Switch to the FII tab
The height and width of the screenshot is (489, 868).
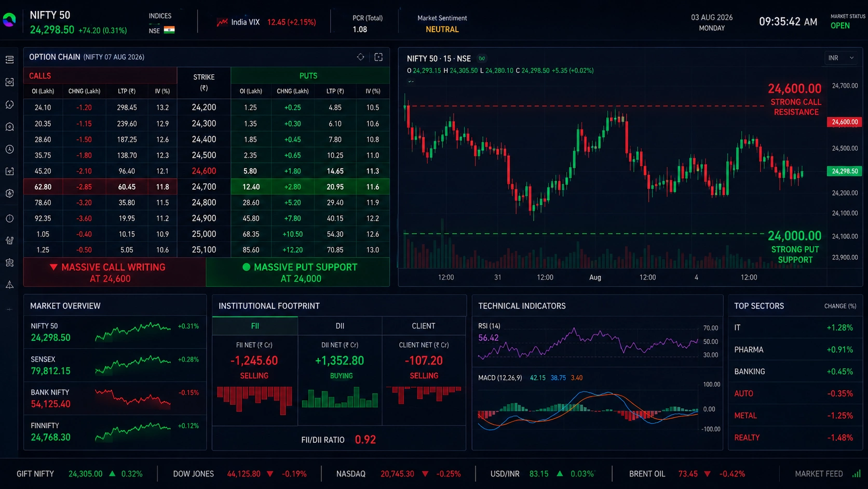click(x=255, y=326)
